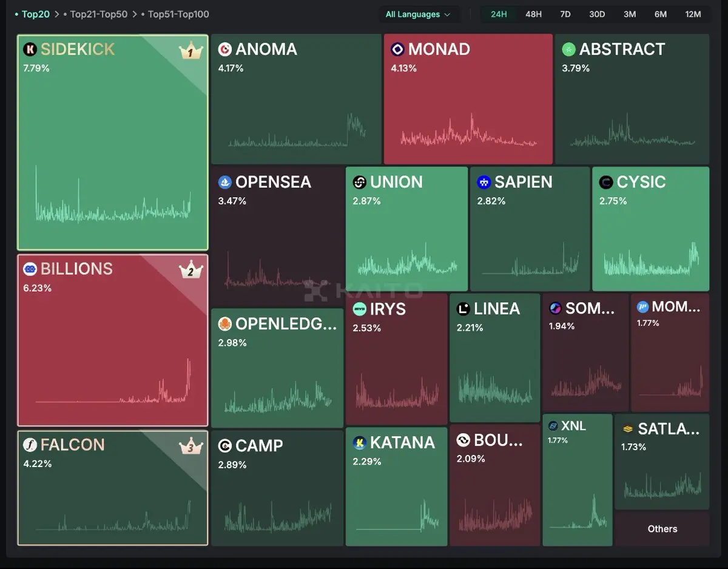This screenshot has width=728, height=569.
Task: Select the 12M timeframe tab
Action: tap(693, 15)
